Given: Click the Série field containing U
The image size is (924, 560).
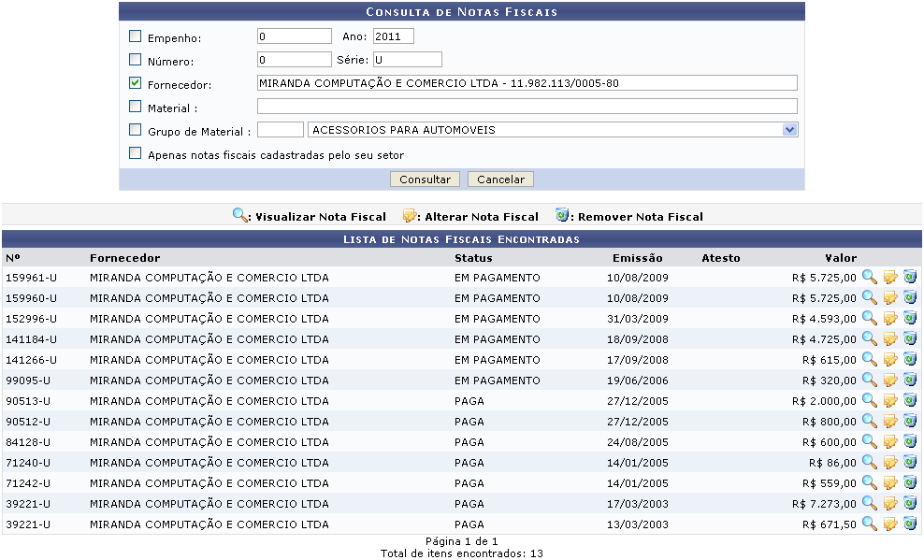Looking at the screenshot, I should [x=407, y=60].
